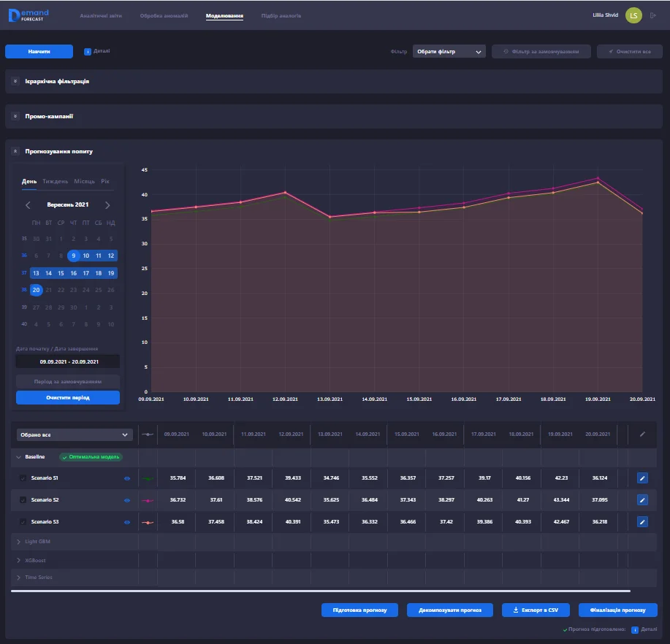
Task: Hide Scenario S2 with eye icon
Action: coord(127,500)
